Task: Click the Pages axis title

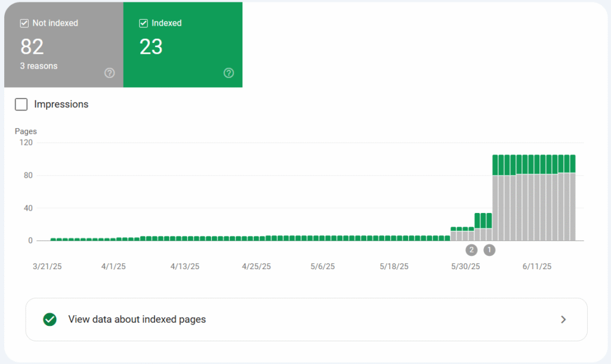Action: (x=26, y=131)
